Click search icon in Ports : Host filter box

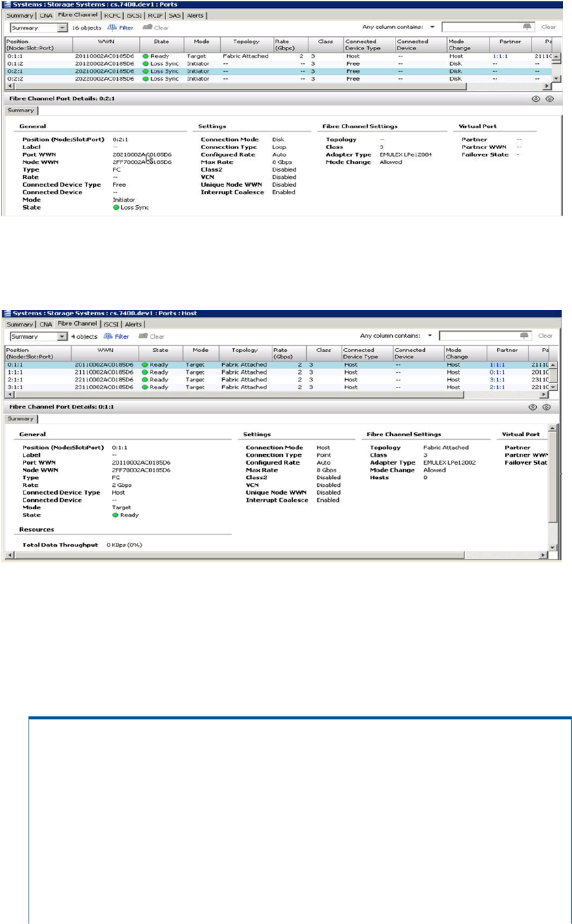[524, 336]
